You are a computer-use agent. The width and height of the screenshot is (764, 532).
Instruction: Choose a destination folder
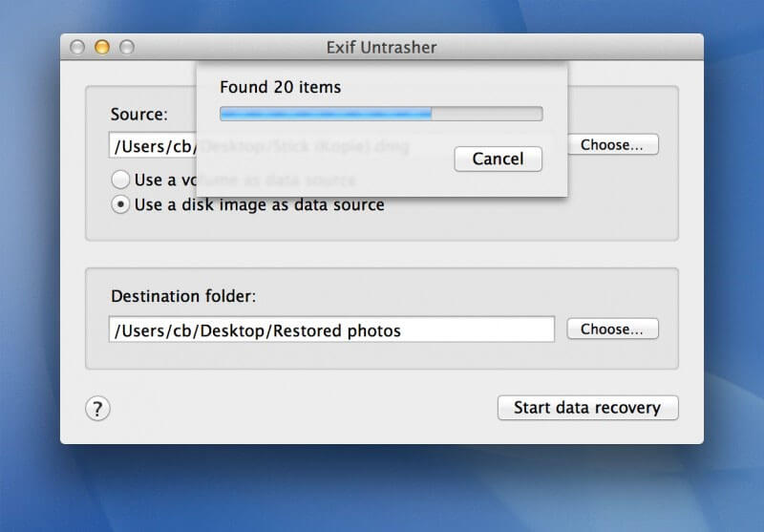point(612,329)
